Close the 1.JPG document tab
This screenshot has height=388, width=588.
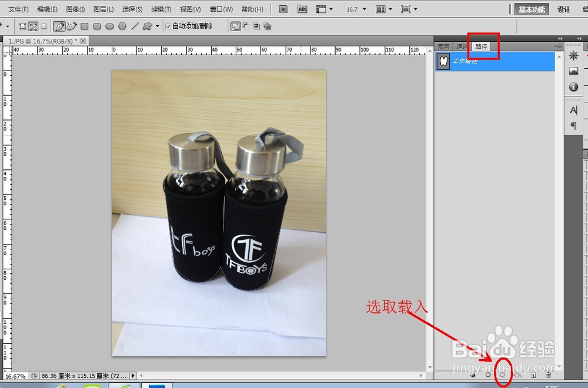point(83,41)
